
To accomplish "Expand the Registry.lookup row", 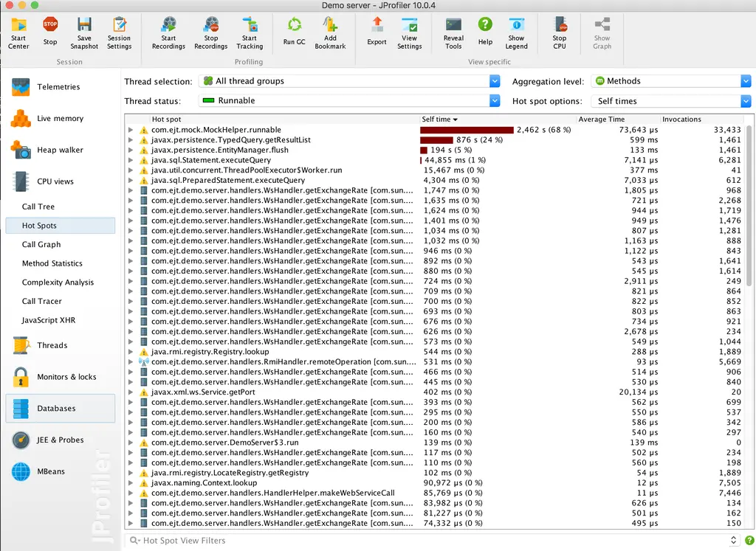I will [131, 352].
